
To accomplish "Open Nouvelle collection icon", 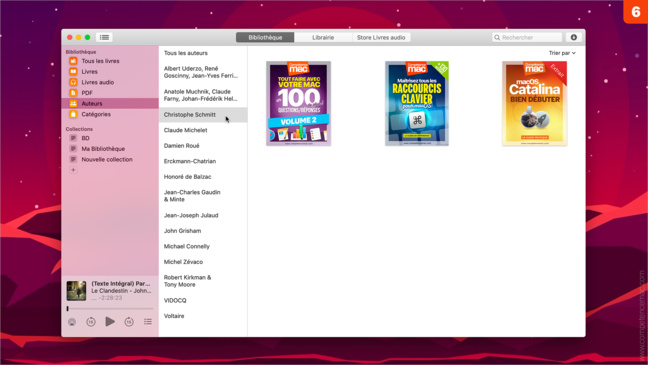I will [73, 159].
